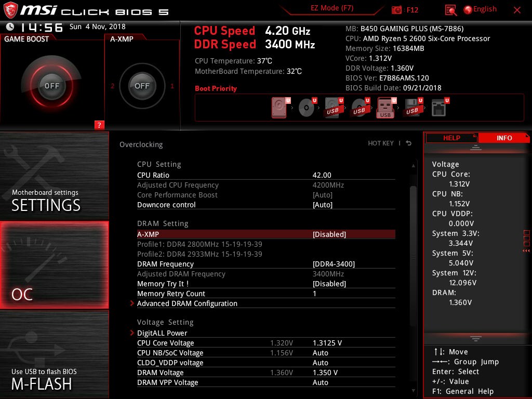The image size is (532, 399).
Task: Click the settings list scrollbar thumb
Action: click(413, 255)
